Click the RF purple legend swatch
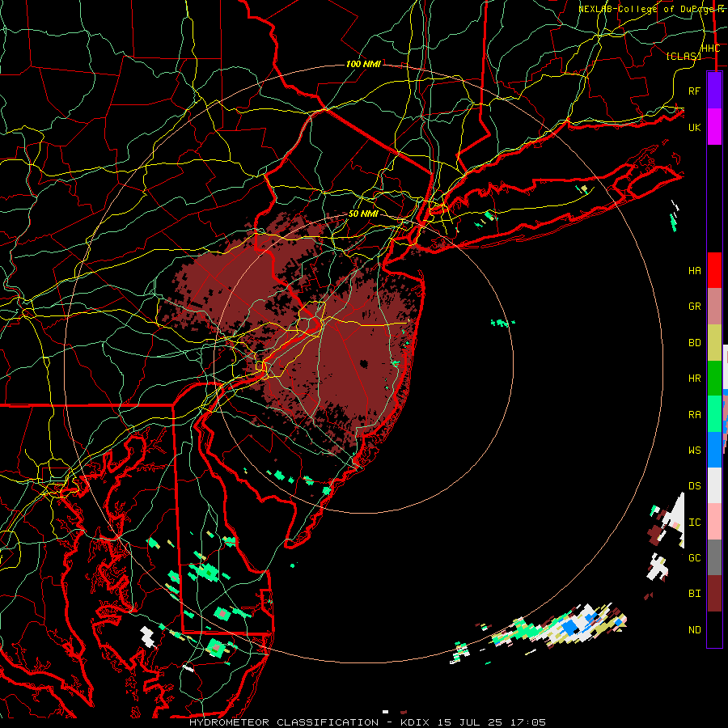 click(714, 91)
